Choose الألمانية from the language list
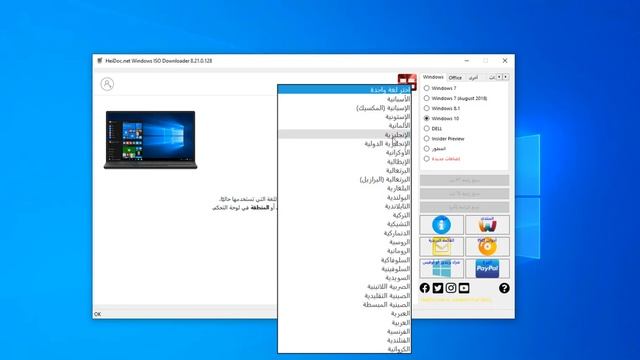This screenshot has width=640, height=360. click(x=344, y=125)
